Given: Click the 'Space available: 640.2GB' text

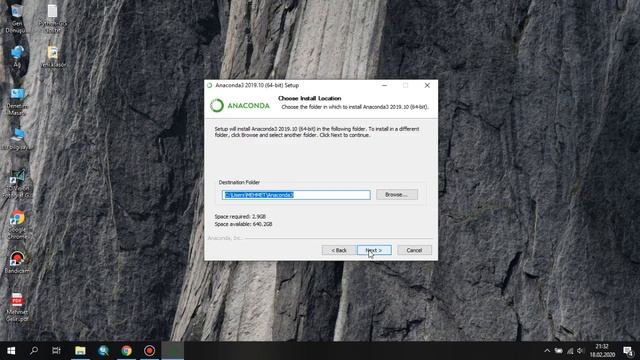Looking at the screenshot, I should tap(243, 224).
